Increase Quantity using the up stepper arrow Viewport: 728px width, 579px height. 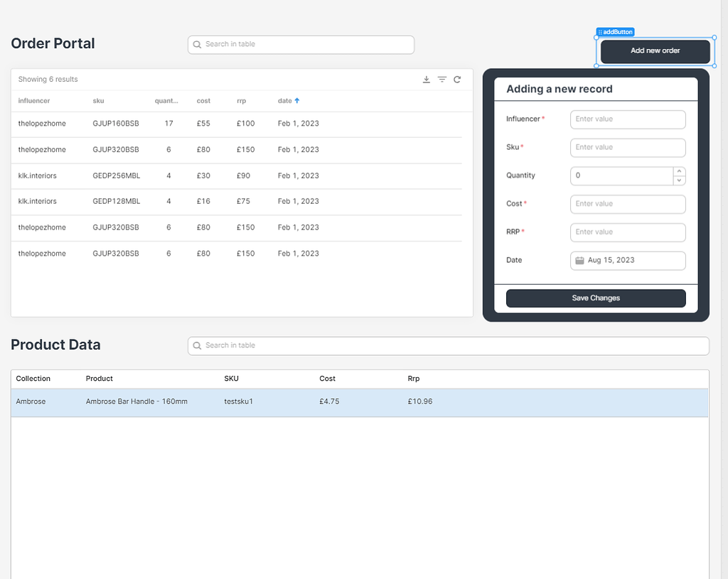pyautogui.click(x=680, y=172)
